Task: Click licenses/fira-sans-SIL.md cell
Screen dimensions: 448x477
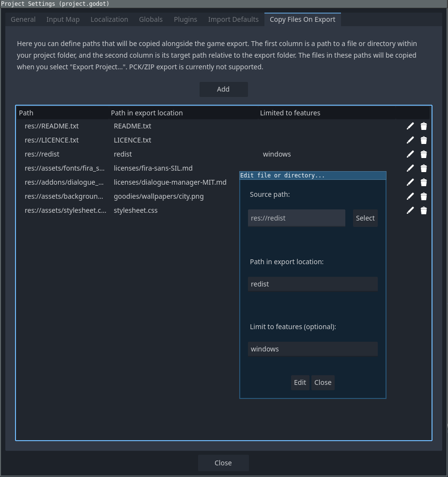Action: click(153, 168)
